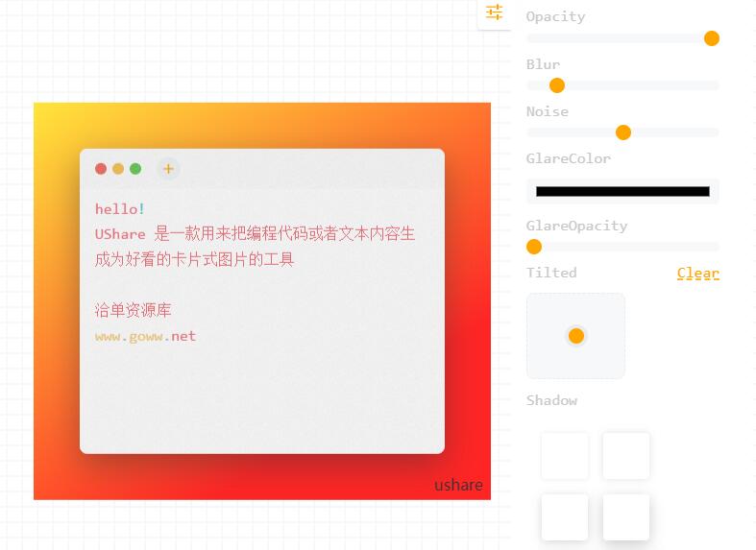Click the 'hello!' text line
Screen dimensions: 756x550
coord(119,209)
